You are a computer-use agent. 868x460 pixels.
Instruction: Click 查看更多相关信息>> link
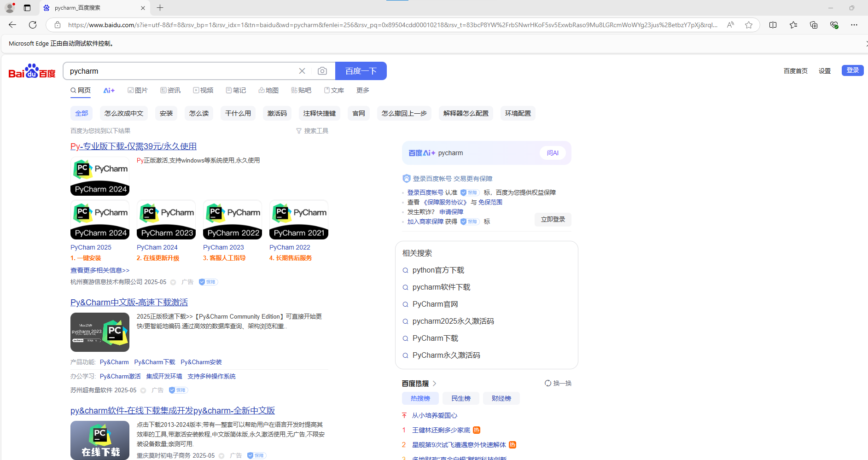pyautogui.click(x=100, y=270)
